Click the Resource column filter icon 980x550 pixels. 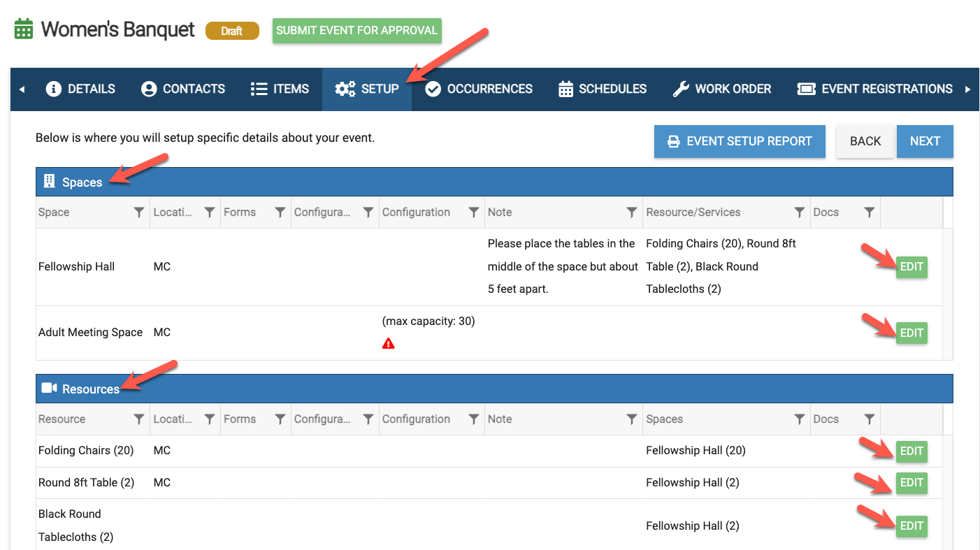pyautogui.click(x=138, y=419)
